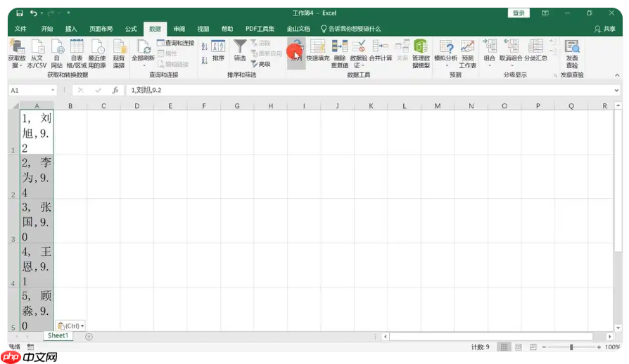
Task: Switch to the 页面布局 tab
Action: click(101, 29)
